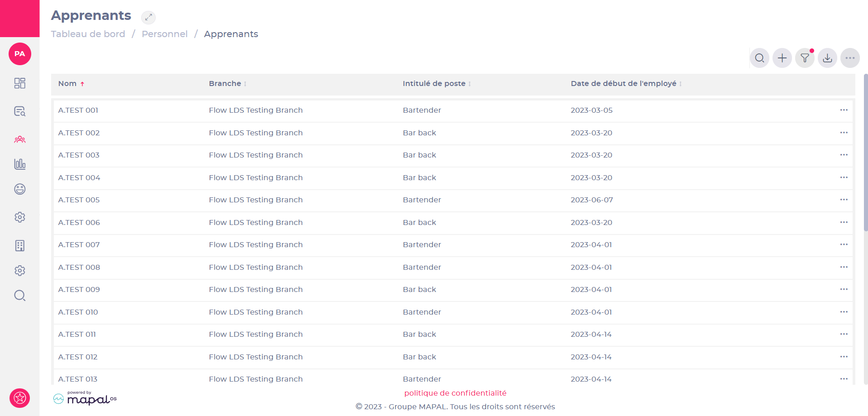Screen dimensions: 868x416
Task: Download the learners list via download icon
Action: pyautogui.click(x=827, y=58)
